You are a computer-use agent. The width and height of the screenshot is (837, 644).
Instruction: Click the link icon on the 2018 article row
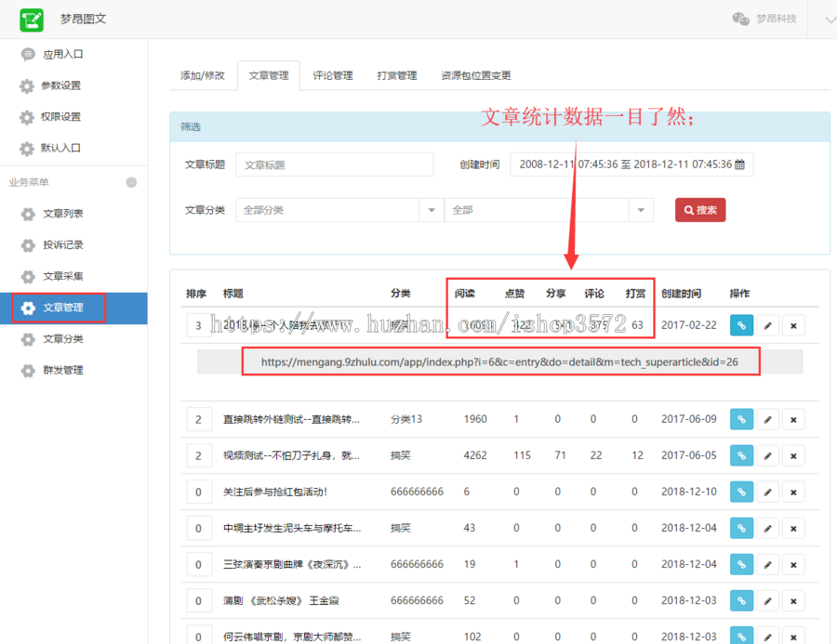(x=741, y=325)
